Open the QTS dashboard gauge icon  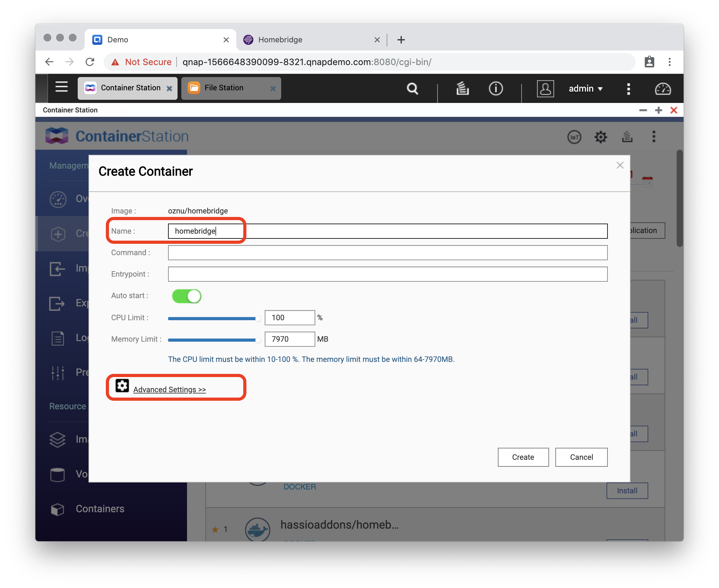pyautogui.click(x=662, y=89)
